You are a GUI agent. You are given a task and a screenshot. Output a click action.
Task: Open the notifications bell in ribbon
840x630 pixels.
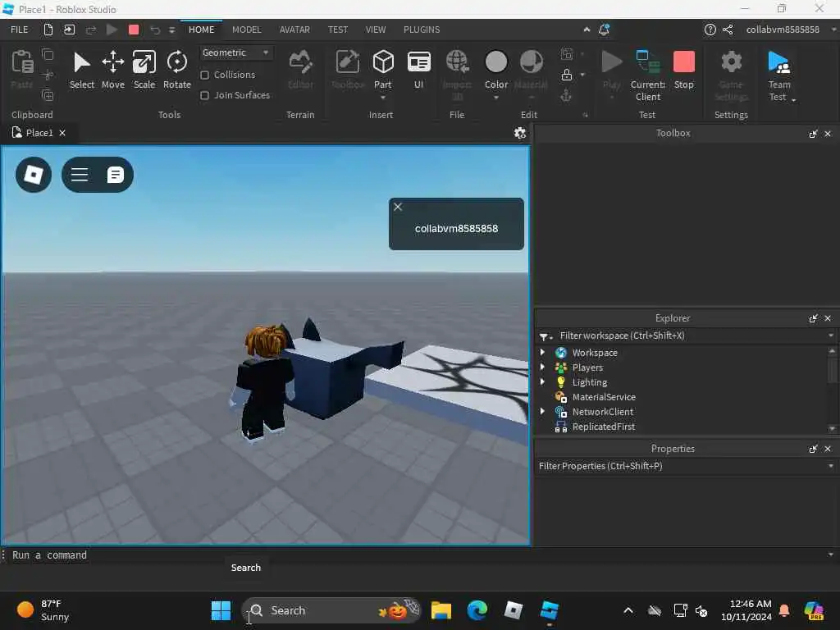point(604,30)
